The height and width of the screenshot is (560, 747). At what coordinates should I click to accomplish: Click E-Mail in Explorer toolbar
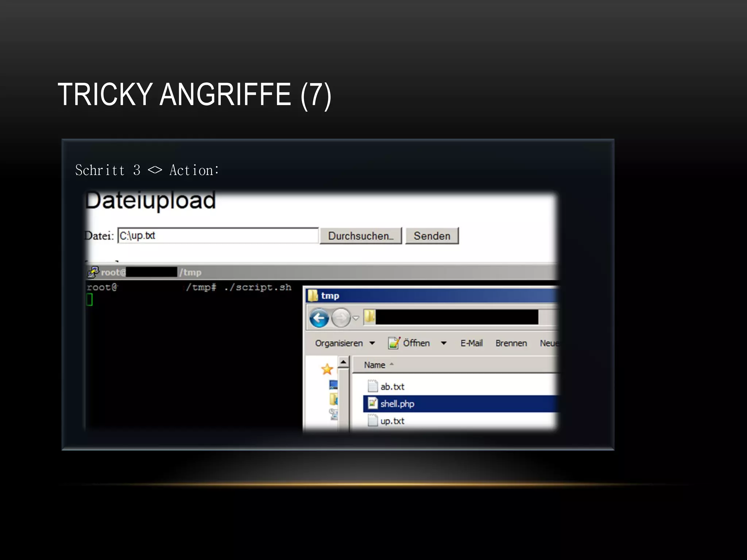click(471, 343)
